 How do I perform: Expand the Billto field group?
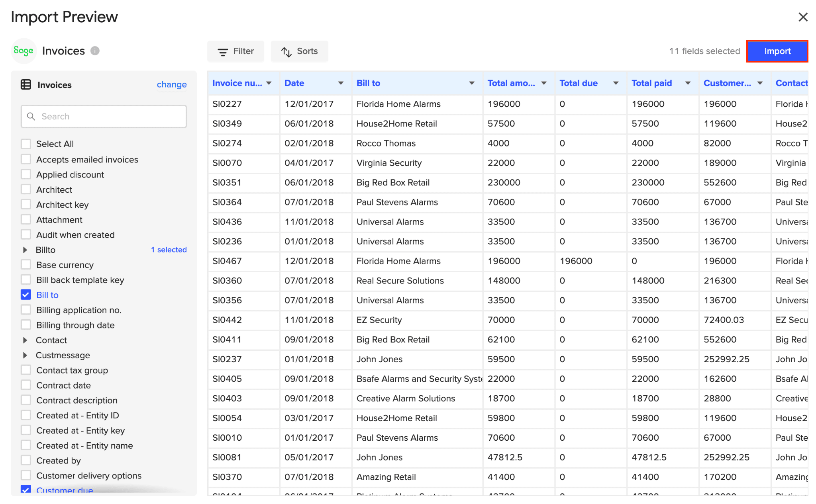coord(25,250)
